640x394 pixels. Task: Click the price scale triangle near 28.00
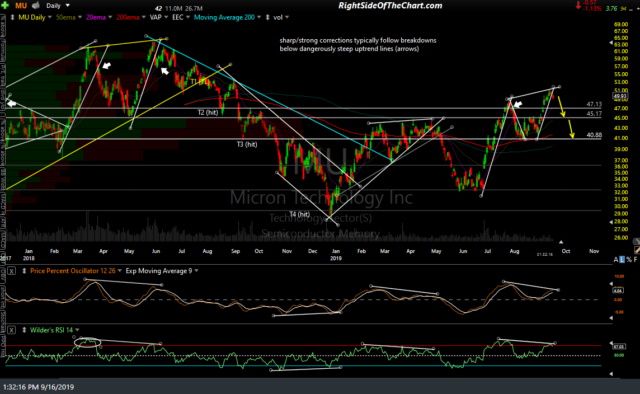[x=611, y=222]
